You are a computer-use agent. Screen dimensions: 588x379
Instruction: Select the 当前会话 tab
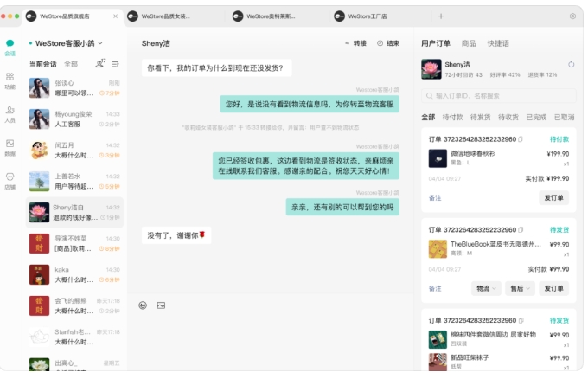point(42,64)
